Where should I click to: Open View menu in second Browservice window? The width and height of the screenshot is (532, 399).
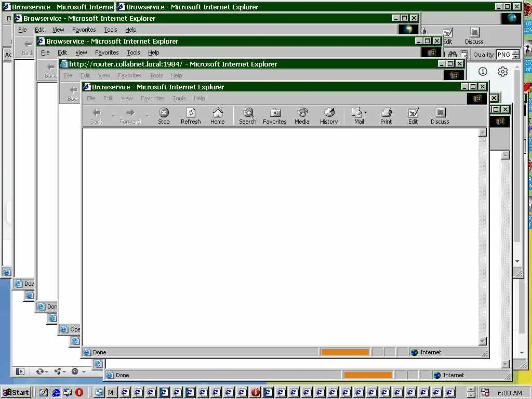(58, 30)
